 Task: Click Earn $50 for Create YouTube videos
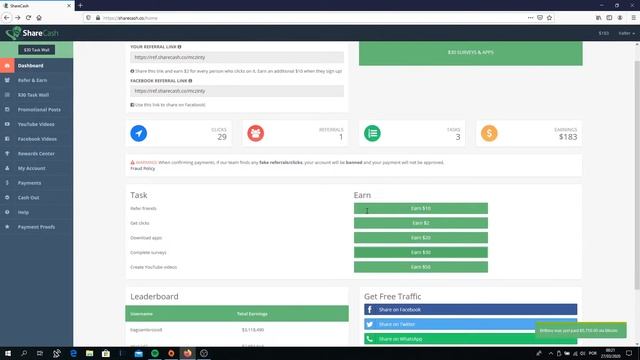(x=420, y=267)
